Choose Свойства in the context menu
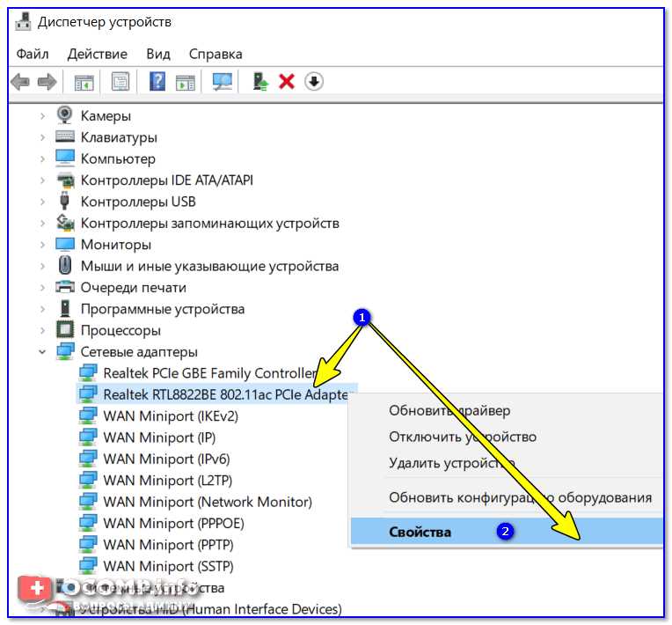The height and width of the screenshot is (625, 672). pyautogui.click(x=507, y=532)
